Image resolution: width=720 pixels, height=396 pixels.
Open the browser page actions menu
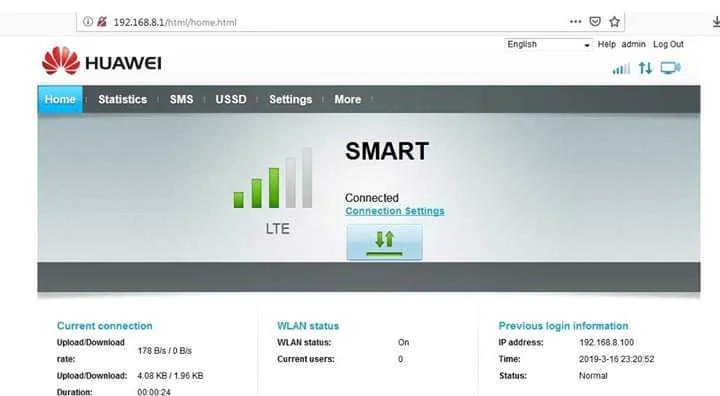tap(575, 22)
